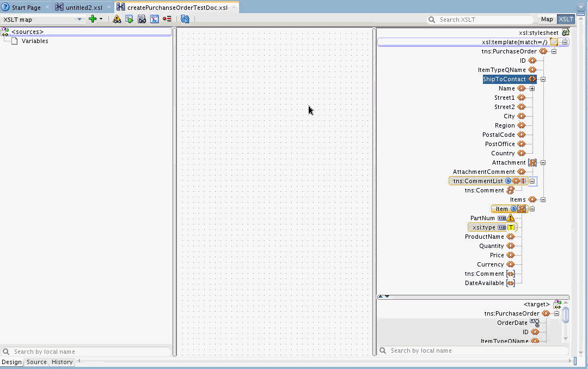Screen dimensions: 588x369
Task: Click the DateAvailable bracketed element icon
Action: coord(510,283)
